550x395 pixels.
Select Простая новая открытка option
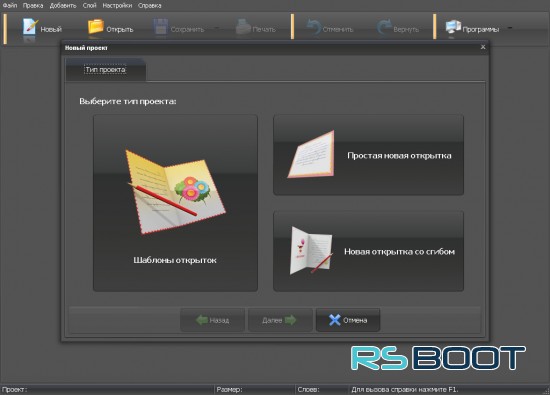click(x=368, y=155)
